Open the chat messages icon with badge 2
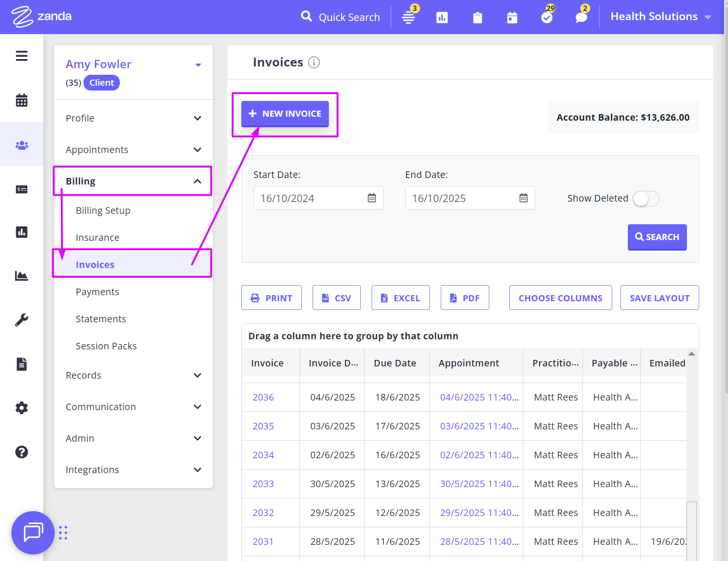The image size is (728, 561). coord(581,17)
